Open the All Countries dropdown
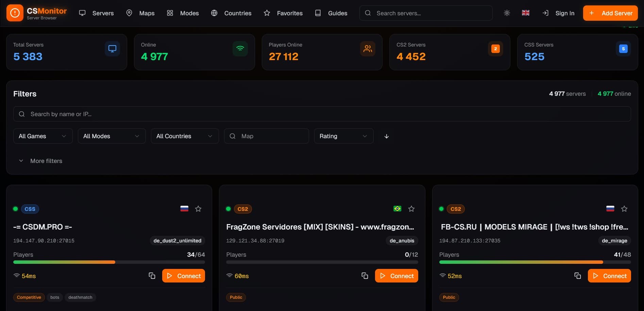 184,136
